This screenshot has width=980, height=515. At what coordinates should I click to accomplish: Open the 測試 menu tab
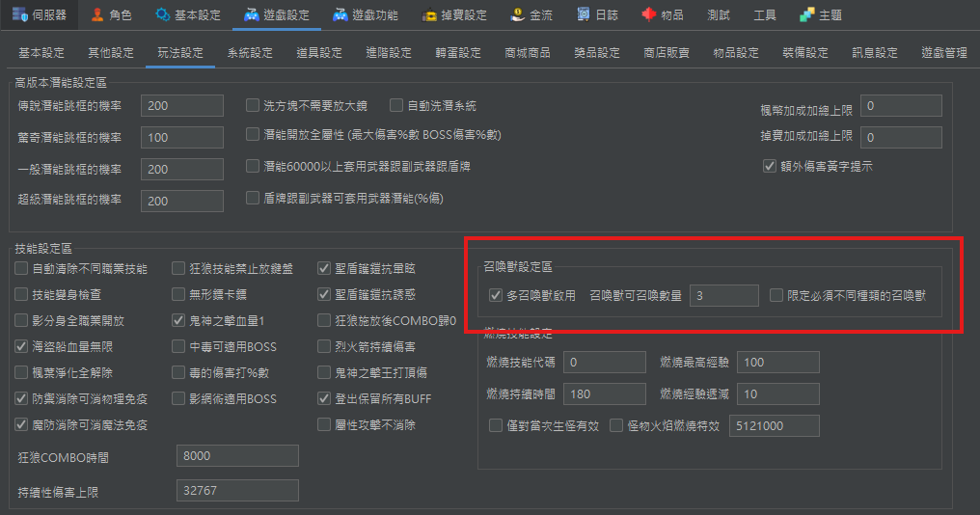(x=719, y=15)
